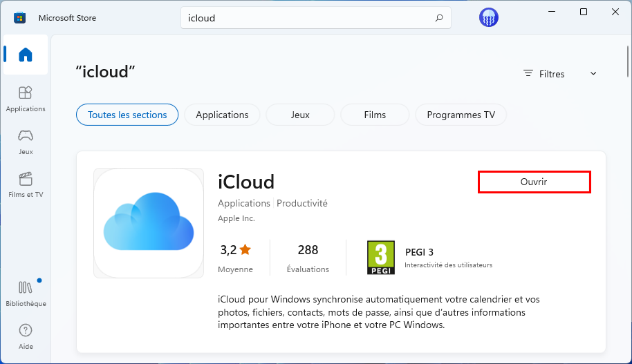Click the iCloud description paragraph
632x364 pixels.
tap(378, 312)
